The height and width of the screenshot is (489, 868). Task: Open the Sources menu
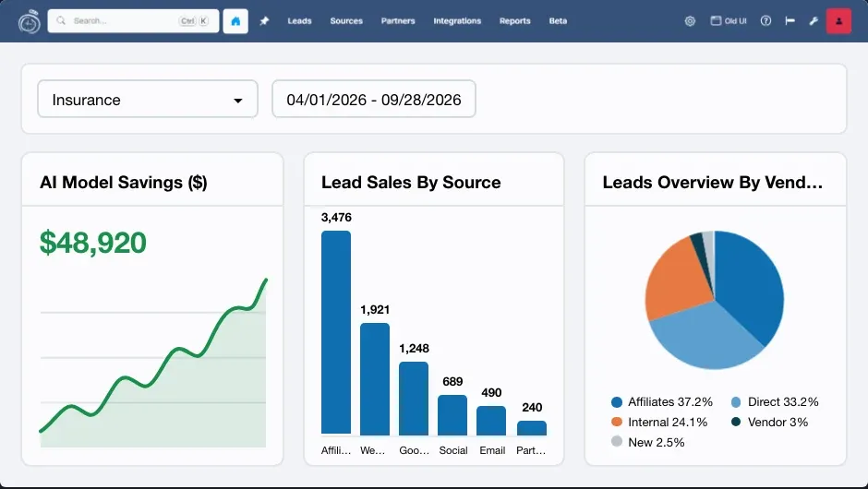(x=346, y=21)
